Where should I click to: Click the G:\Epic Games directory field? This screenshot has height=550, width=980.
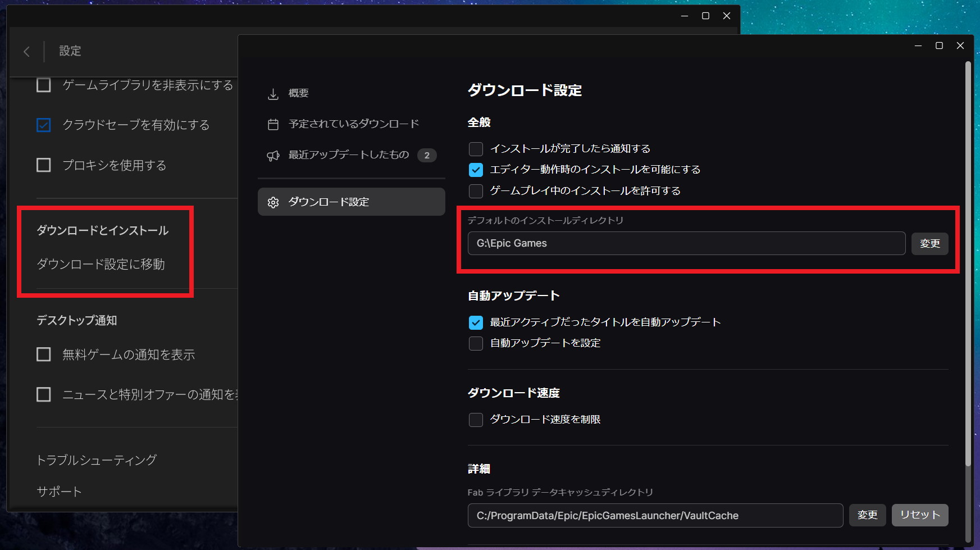pos(686,243)
